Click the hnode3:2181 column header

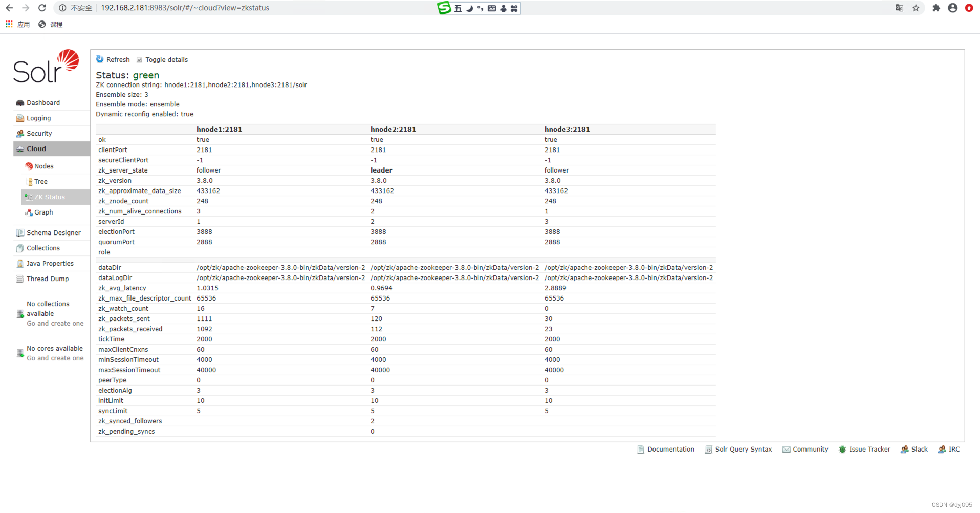(567, 130)
